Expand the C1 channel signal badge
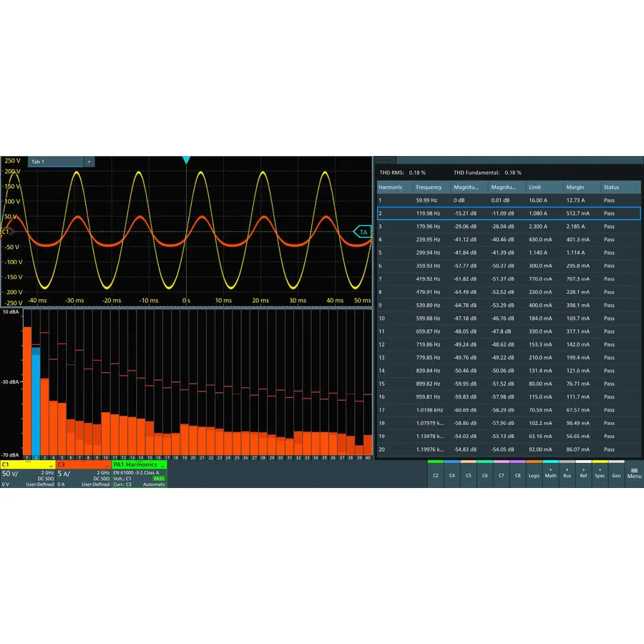The height and width of the screenshot is (644, 644). point(51,466)
